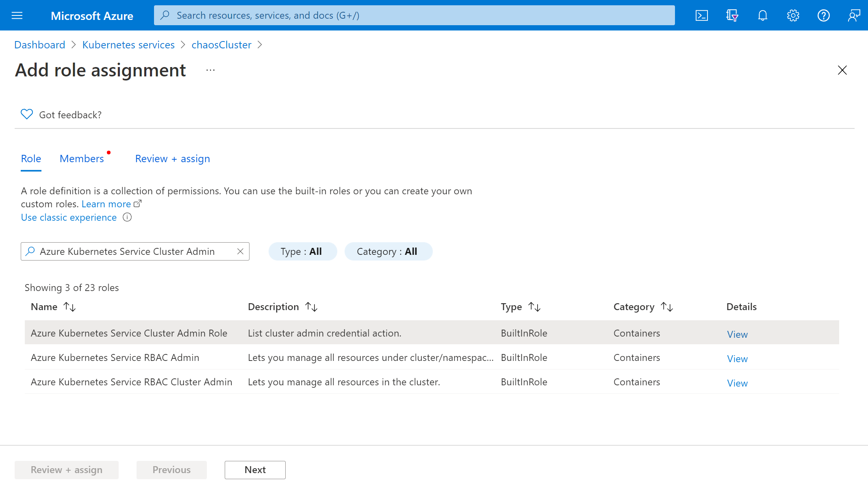Filter by Category All dropdown
This screenshot has width=868, height=493.
pyautogui.click(x=387, y=251)
